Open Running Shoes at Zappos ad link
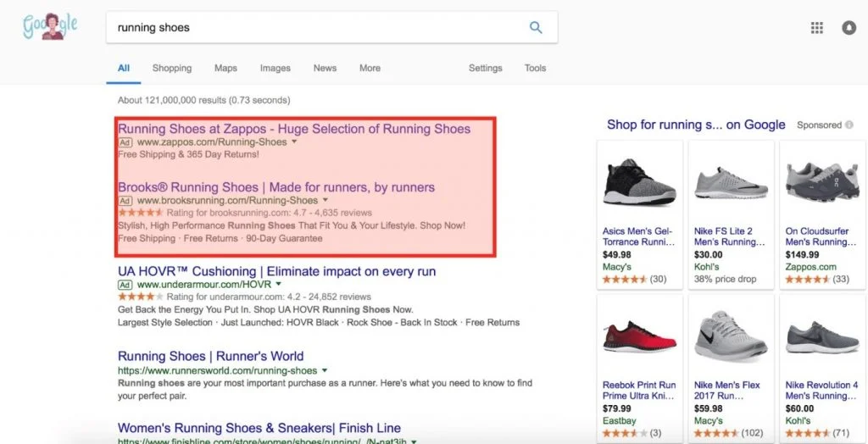 (x=294, y=129)
